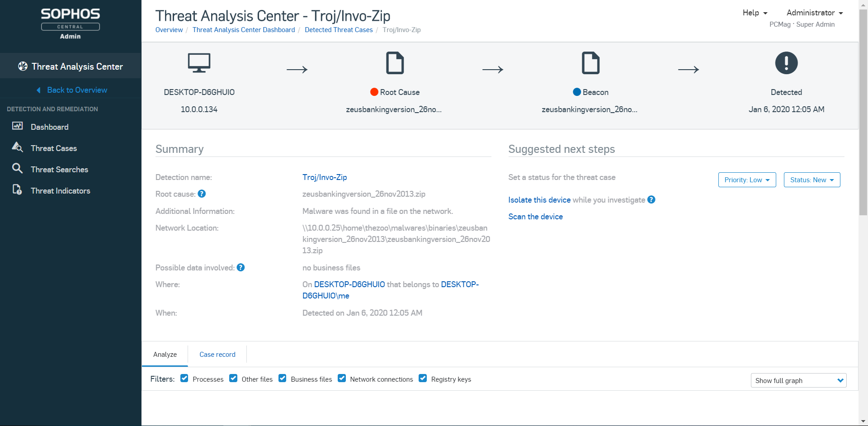Click the Root Cause zeusbankingversion_26no... label

point(394,109)
